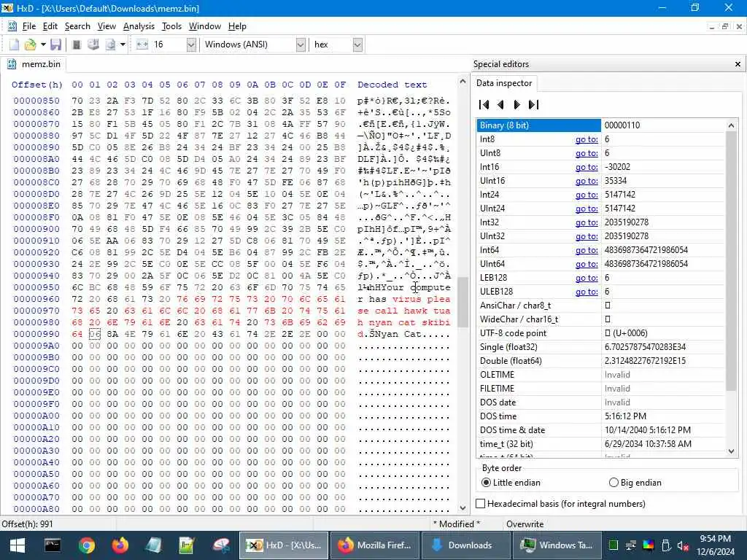This screenshot has height=560, width=747.
Task: Click go to link for Int24
Action: [587, 194]
